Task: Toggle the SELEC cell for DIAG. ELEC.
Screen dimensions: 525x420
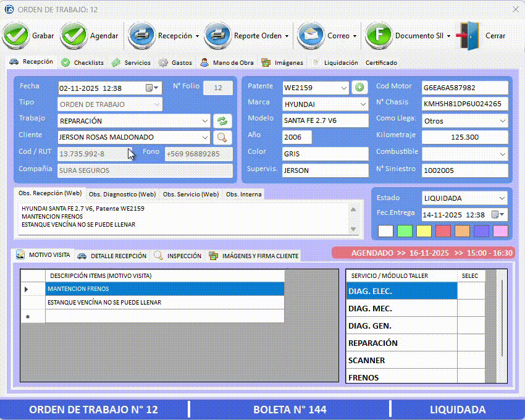Action: 471,291
